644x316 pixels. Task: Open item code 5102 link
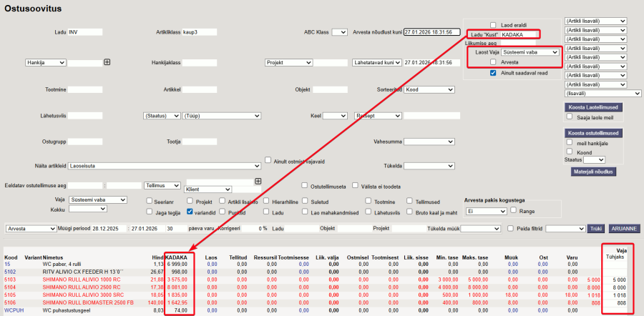pyautogui.click(x=10, y=272)
